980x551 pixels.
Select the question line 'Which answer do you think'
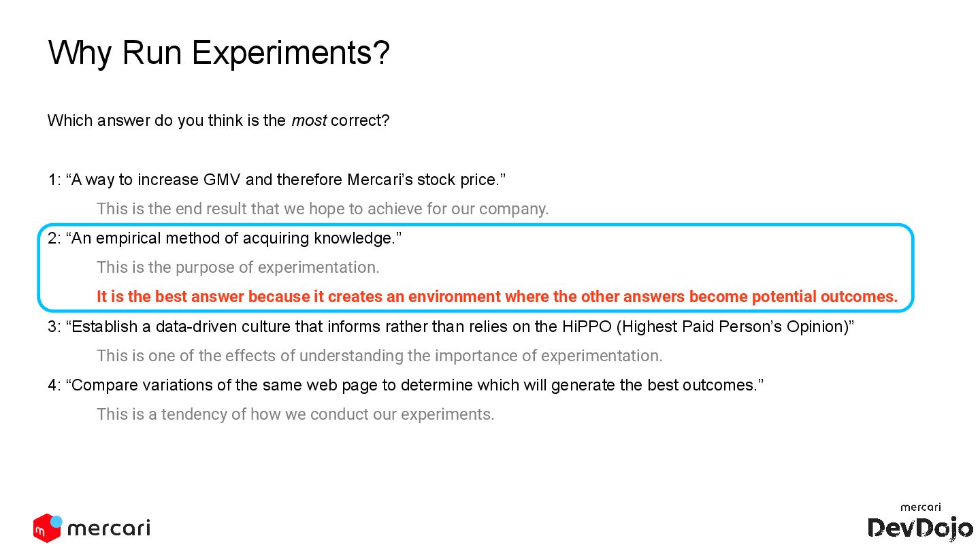click(218, 121)
